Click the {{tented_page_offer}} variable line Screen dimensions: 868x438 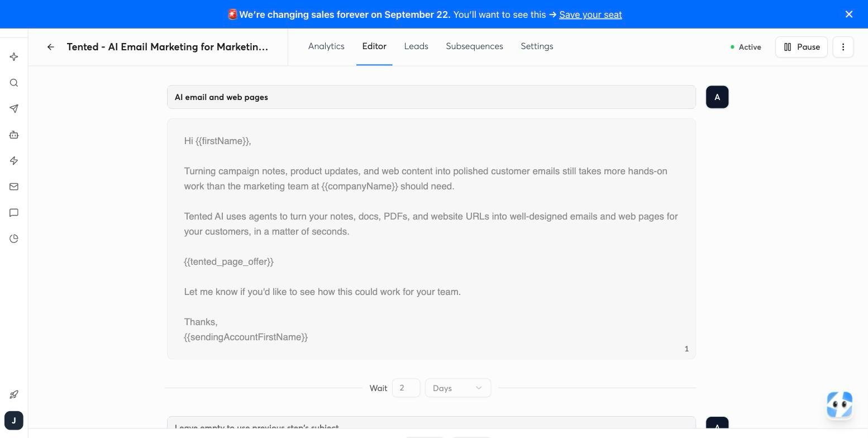point(229,261)
